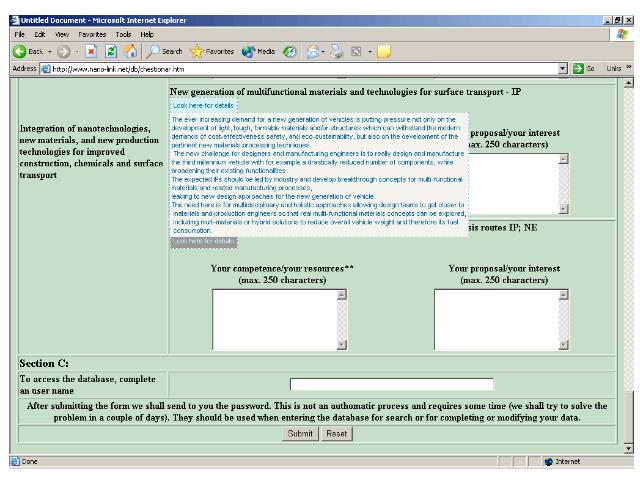Screen dimensions: 640x480
Task: Click the page scrollbar up arrow
Action: pos(629,83)
